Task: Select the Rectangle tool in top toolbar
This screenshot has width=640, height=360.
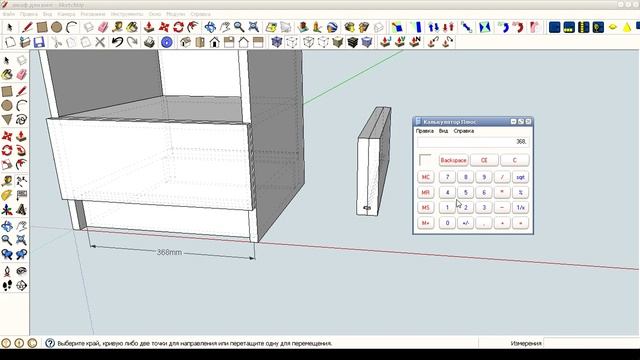Action: point(42,27)
